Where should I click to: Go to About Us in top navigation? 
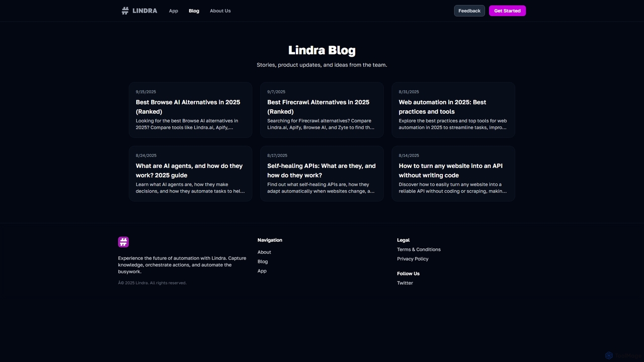click(220, 11)
